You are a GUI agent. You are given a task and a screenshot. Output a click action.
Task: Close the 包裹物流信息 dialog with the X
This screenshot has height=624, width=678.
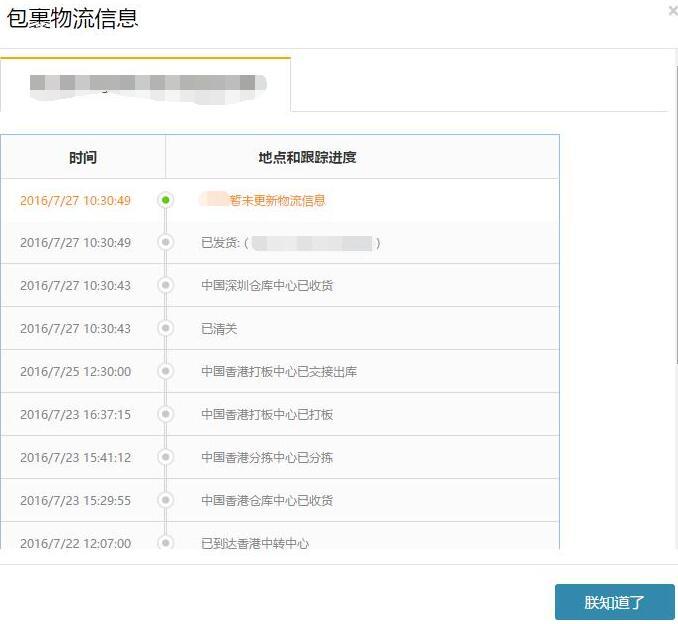pyautogui.click(x=673, y=11)
